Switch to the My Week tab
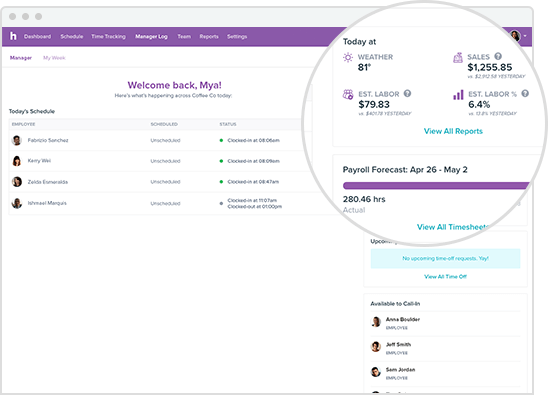 click(54, 58)
